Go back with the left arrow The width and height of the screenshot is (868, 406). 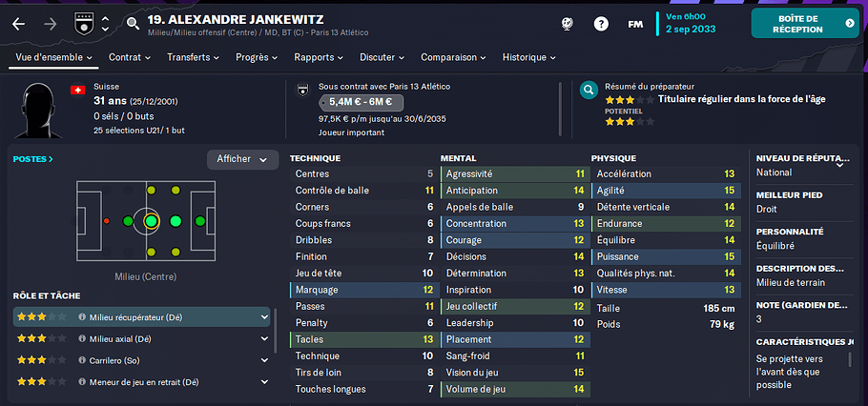(19, 25)
